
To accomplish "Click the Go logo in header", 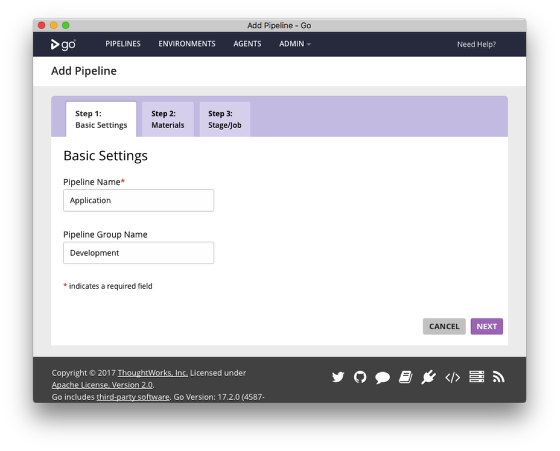I will click(63, 44).
